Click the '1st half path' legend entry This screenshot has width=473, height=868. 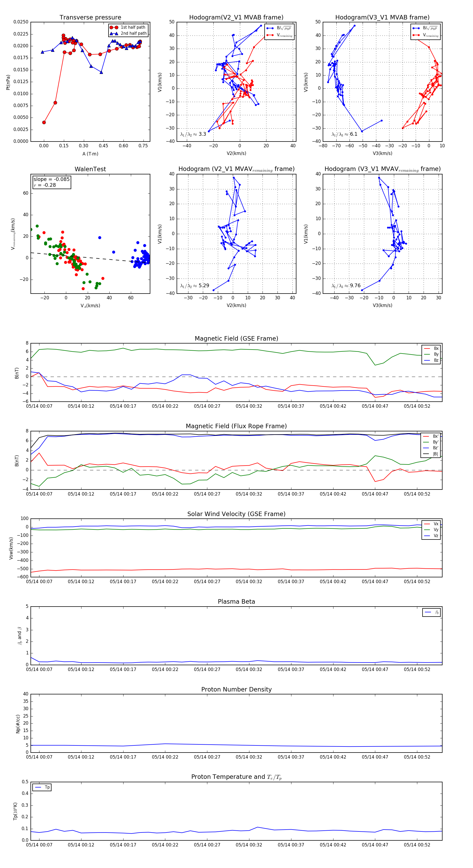[128, 27]
